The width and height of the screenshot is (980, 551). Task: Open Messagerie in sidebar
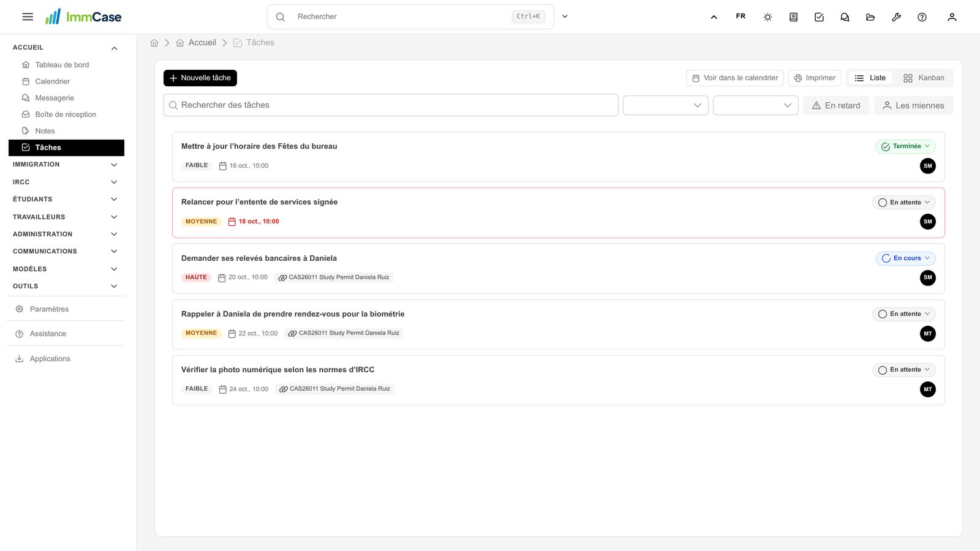[x=66, y=98]
